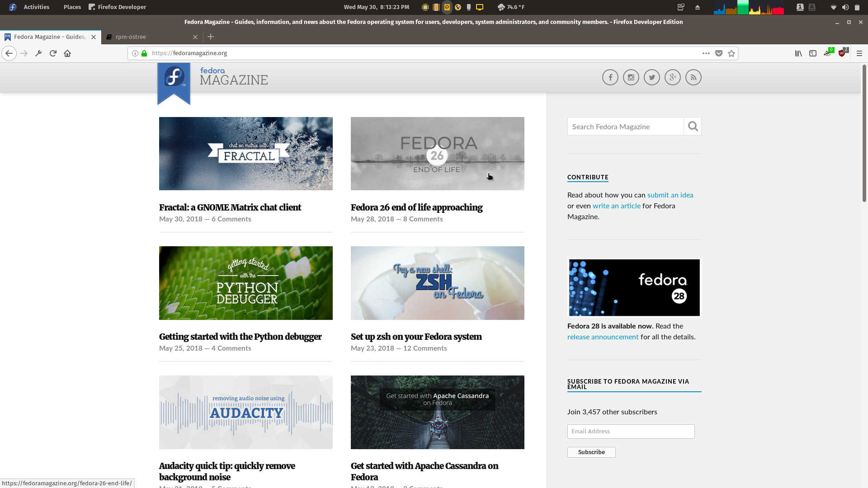Viewport: 868px width, 488px height.
Task: Open Fedora Magazine Twitter link
Action: (652, 77)
